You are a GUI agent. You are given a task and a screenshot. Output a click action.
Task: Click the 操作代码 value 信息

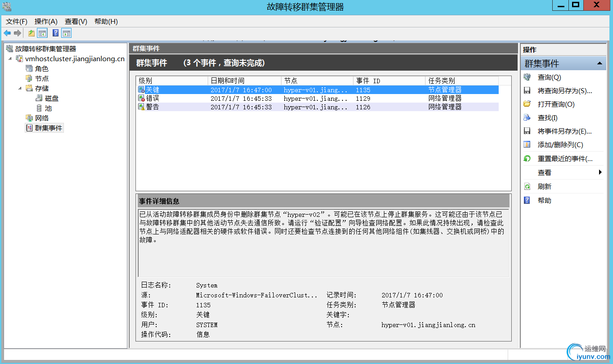coord(203,335)
